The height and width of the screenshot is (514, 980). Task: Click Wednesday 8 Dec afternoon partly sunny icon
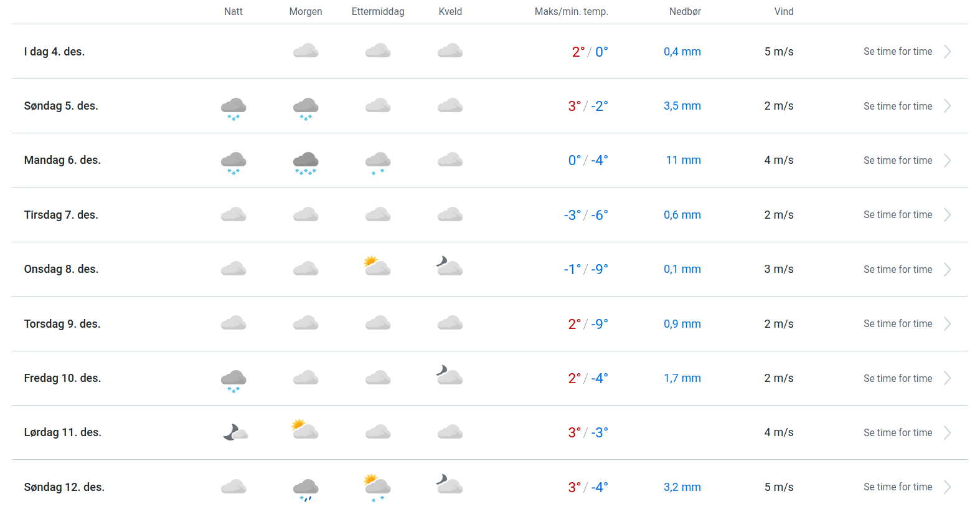[x=377, y=266]
